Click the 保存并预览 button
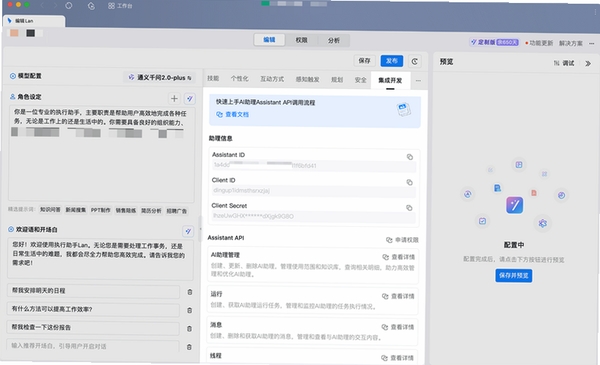This screenshot has height=365, width=600. (x=514, y=275)
